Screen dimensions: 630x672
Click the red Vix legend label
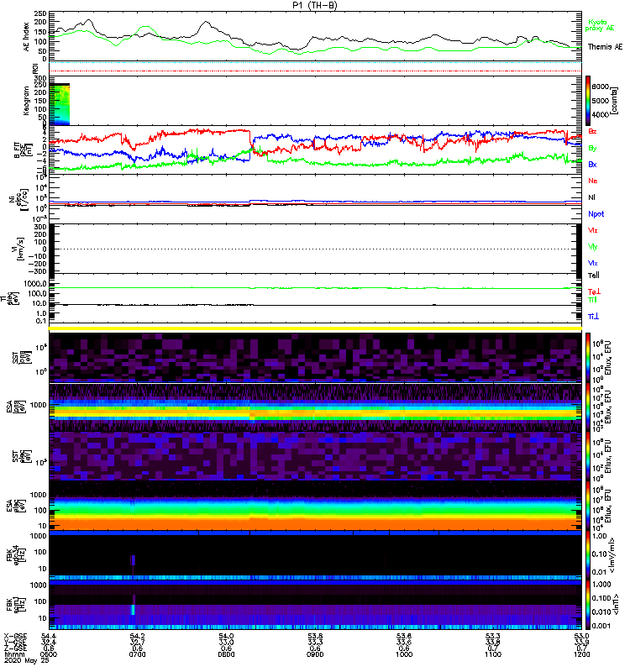click(593, 230)
